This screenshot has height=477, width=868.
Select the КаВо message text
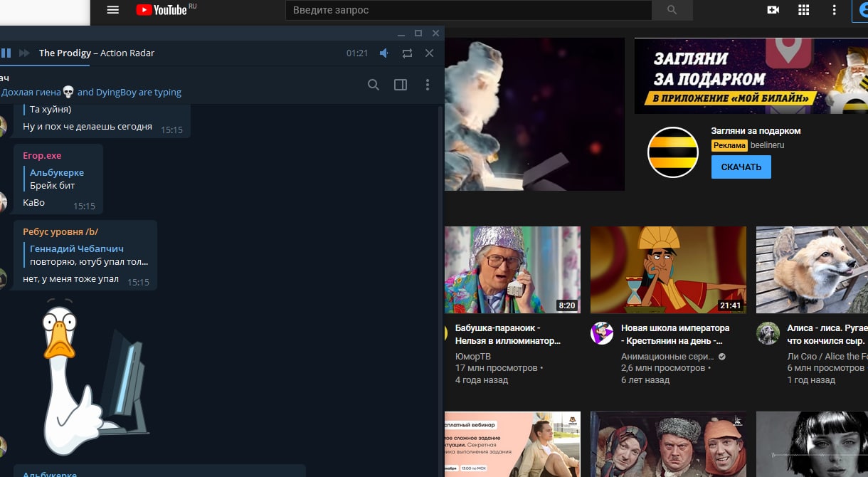(33, 202)
